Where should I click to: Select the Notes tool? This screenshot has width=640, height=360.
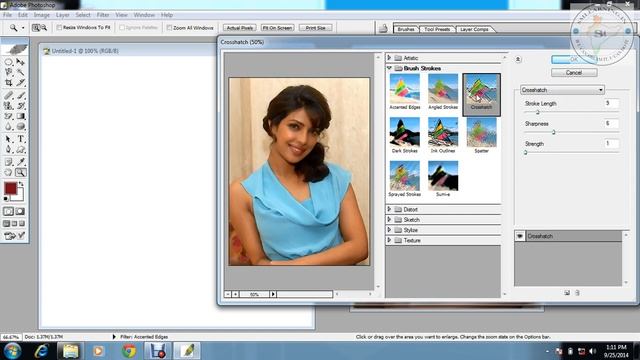(9, 162)
